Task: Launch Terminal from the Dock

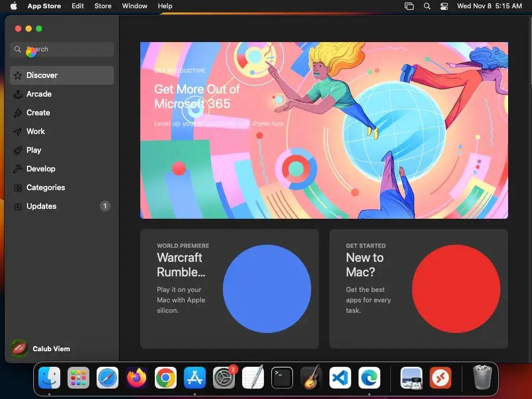Action: [x=282, y=378]
